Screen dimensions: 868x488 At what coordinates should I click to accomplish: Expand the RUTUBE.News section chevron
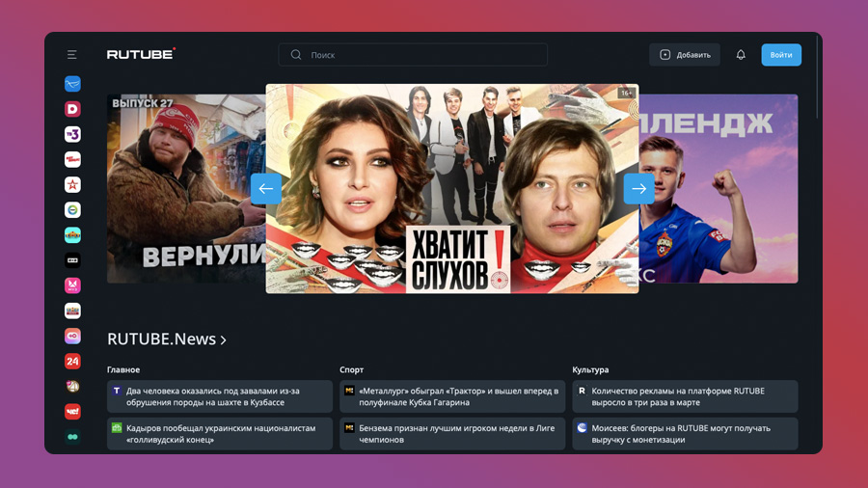coord(223,339)
